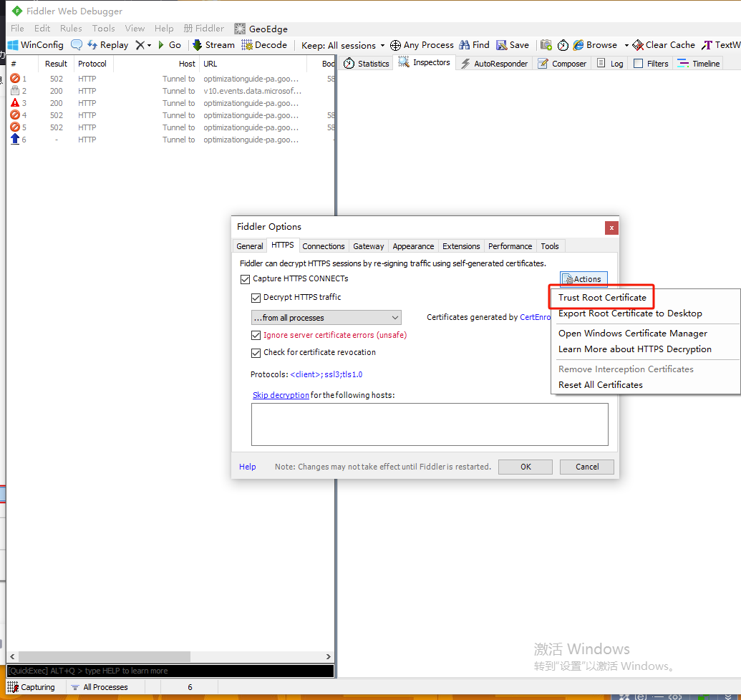This screenshot has width=741, height=700.
Task: Expand the Browse dropdown arrow
Action: click(x=626, y=45)
